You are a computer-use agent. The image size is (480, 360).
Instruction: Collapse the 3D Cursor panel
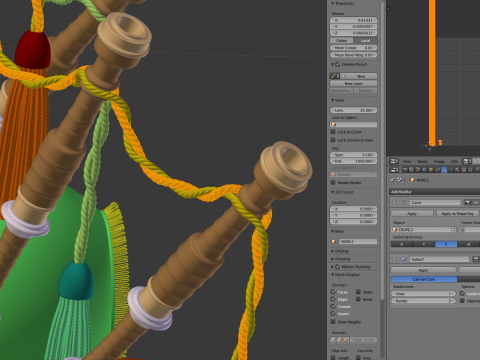tap(332, 192)
